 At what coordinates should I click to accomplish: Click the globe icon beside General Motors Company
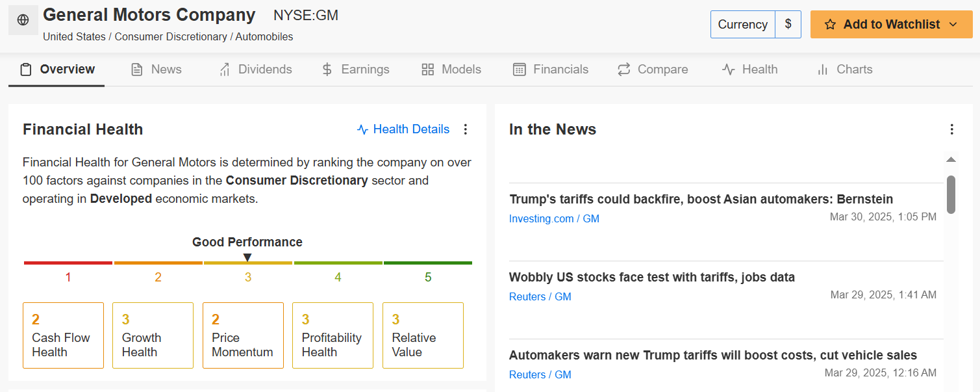23,20
